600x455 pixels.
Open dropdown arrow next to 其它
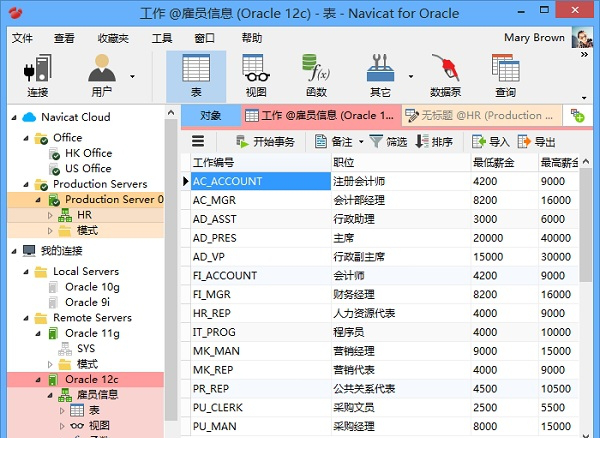pyautogui.click(x=411, y=77)
